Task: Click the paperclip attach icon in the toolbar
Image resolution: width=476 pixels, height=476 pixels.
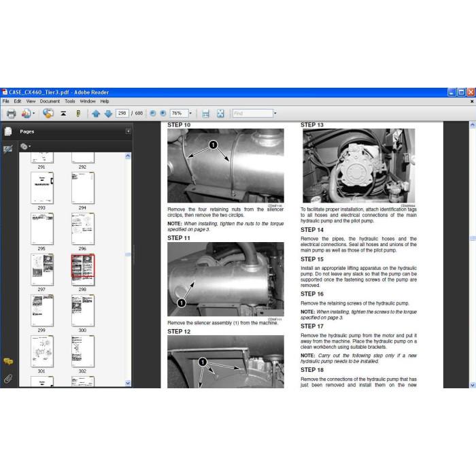Action: pyautogui.click(x=78, y=114)
